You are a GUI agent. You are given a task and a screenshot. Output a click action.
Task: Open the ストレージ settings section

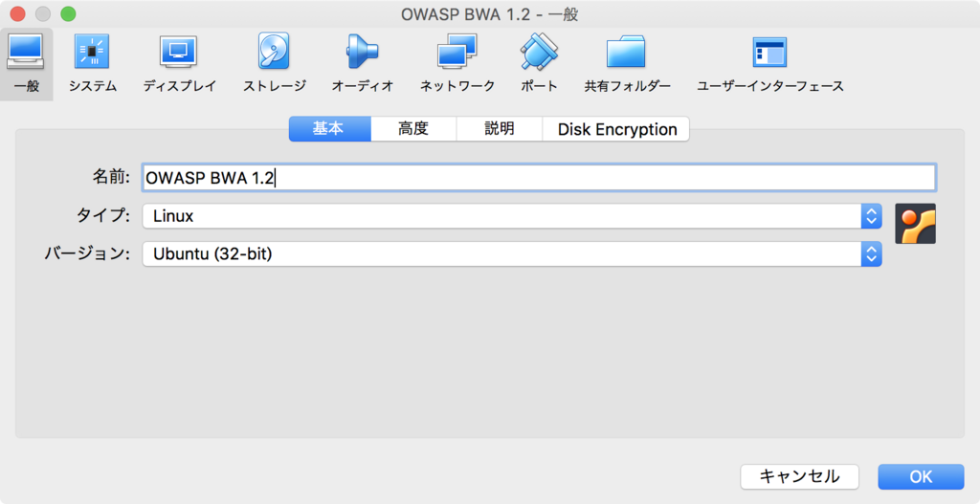click(x=275, y=64)
